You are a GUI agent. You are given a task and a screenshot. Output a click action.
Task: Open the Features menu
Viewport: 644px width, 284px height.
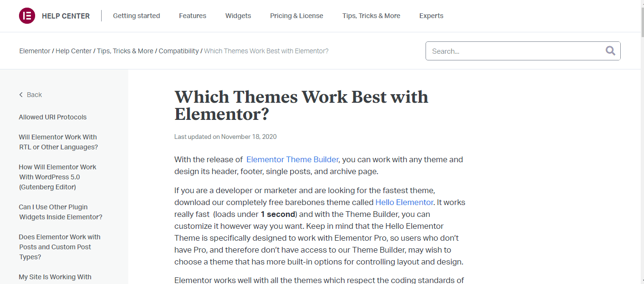pos(192,16)
